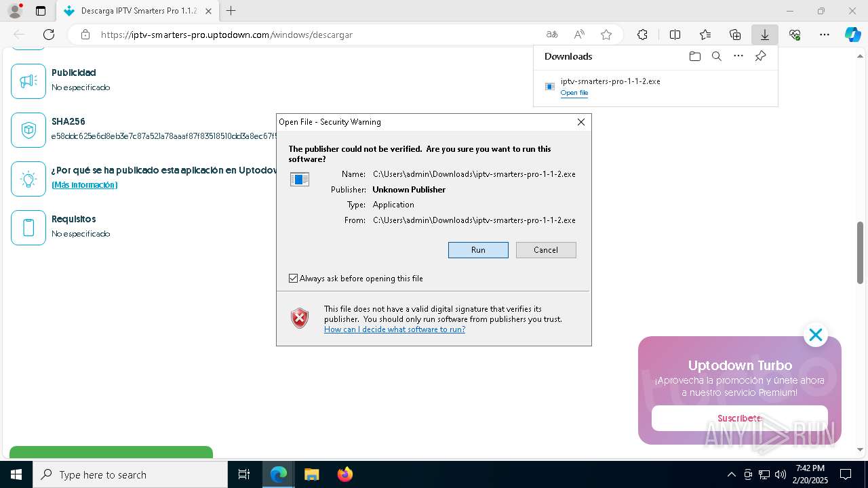Open a new tab with plus button
This screenshot has width=868, height=488.
click(x=231, y=11)
